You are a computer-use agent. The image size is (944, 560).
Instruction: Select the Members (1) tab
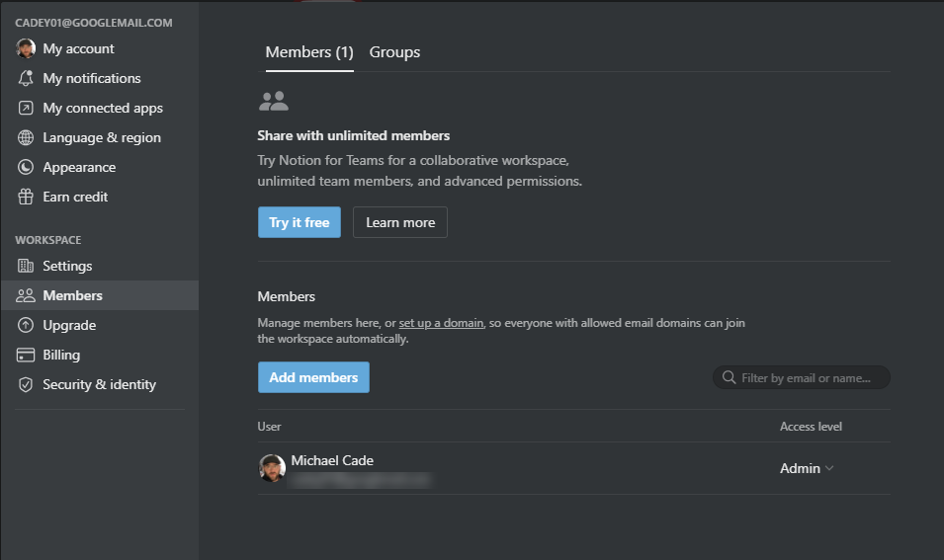click(309, 52)
